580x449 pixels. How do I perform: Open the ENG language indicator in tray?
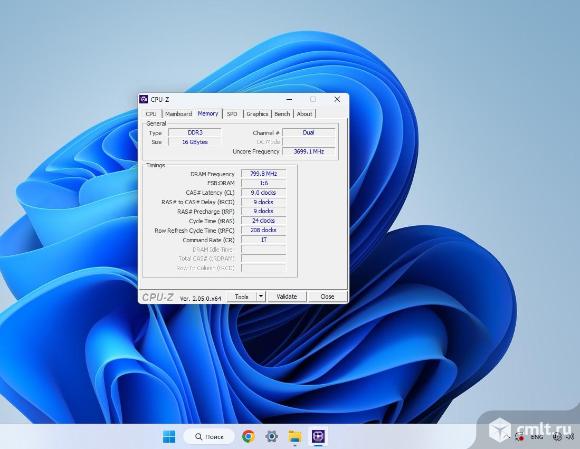tap(537, 437)
